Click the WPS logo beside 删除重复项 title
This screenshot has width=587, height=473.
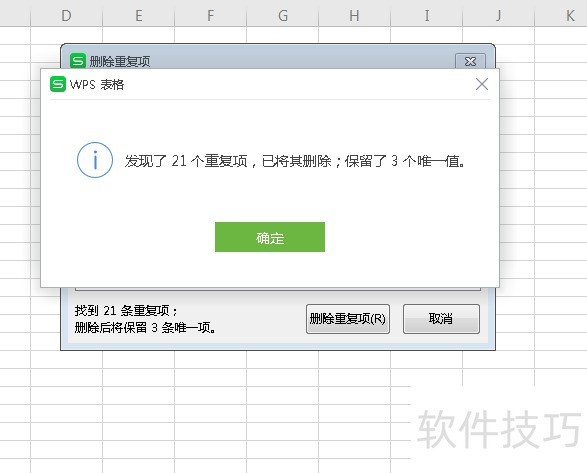(78, 61)
